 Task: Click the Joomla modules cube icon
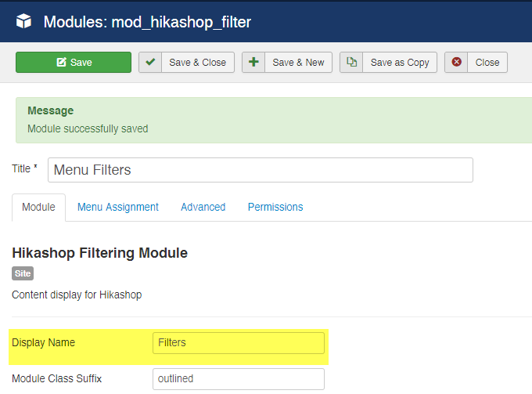click(23, 21)
